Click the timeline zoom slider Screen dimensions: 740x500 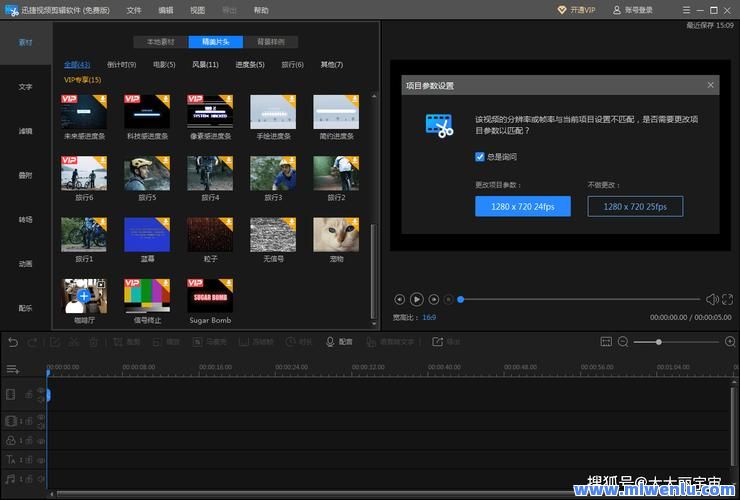point(660,342)
